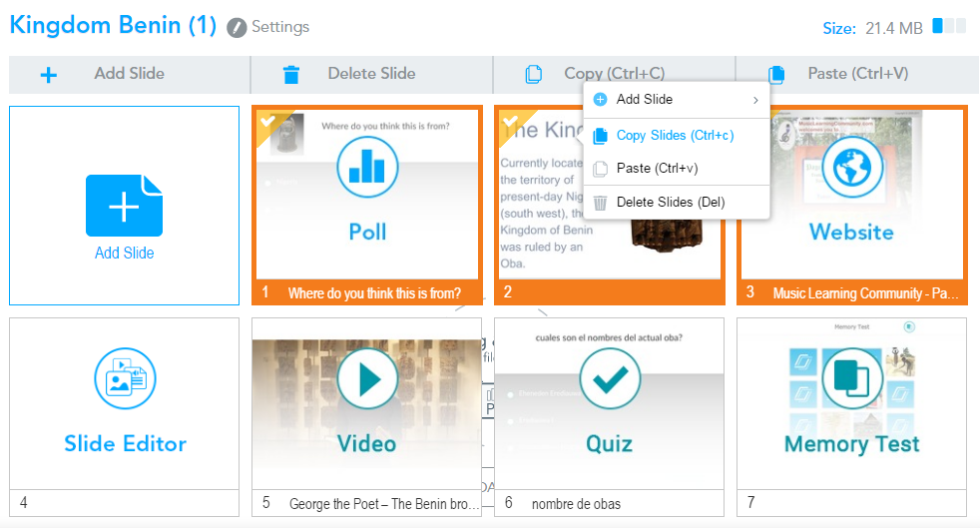The width and height of the screenshot is (980, 528).
Task: Choose Copy Slides (Ctrl+c) from context menu
Action: 675,136
